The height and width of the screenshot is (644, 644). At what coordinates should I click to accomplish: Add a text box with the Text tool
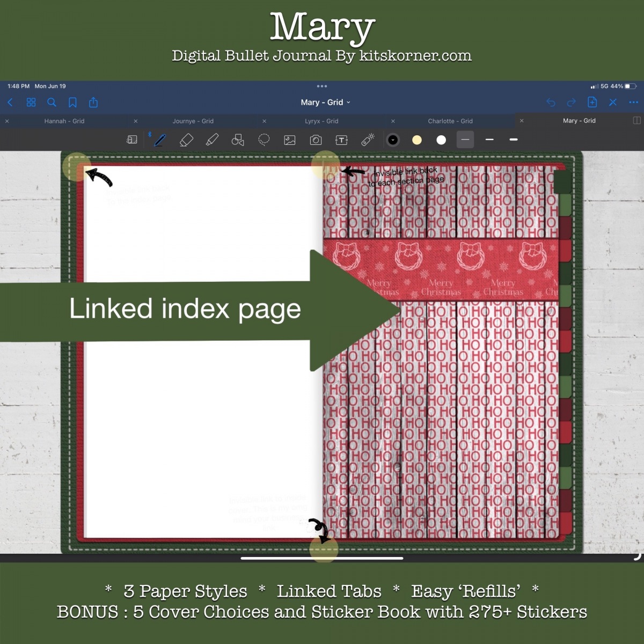point(341,140)
